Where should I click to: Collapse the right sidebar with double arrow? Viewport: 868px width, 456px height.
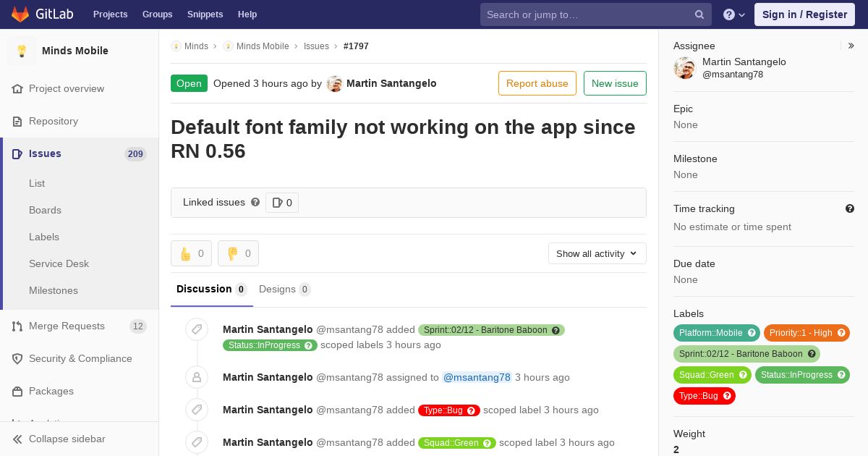click(x=851, y=46)
